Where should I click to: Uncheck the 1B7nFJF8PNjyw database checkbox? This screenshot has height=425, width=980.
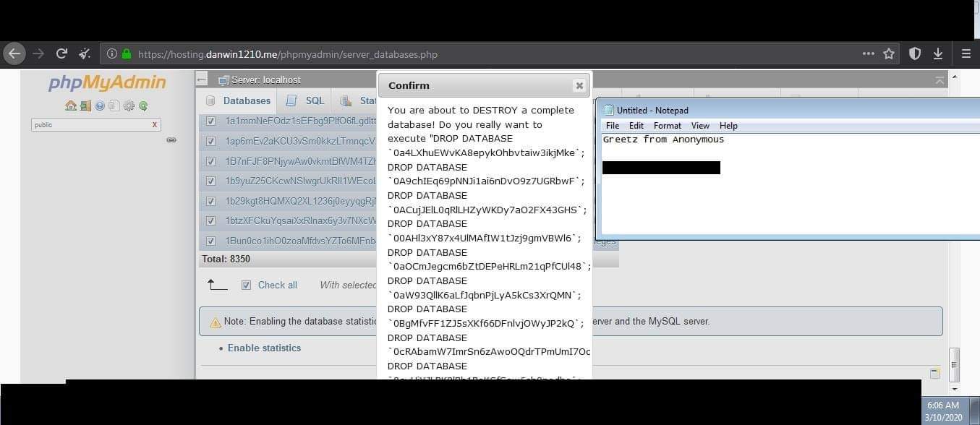tap(210, 161)
